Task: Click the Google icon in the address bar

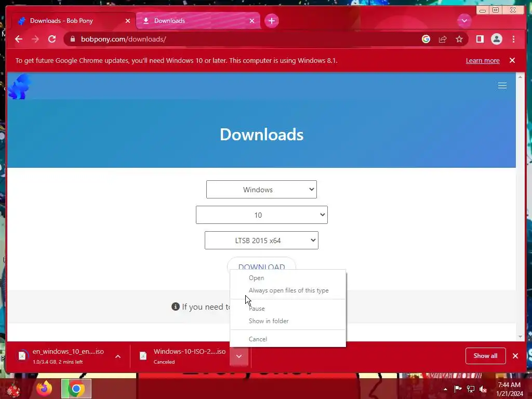Action: click(x=426, y=39)
